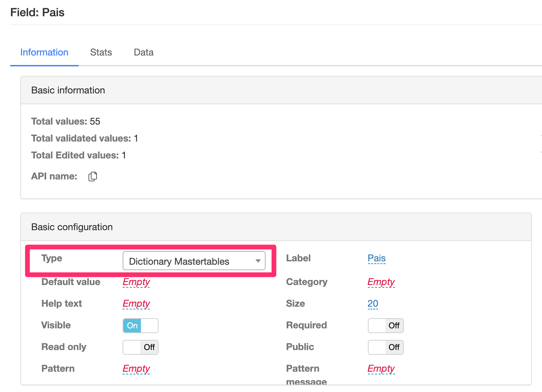Open the Data tab
The height and width of the screenshot is (392, 542).
(x=144, y=52)
